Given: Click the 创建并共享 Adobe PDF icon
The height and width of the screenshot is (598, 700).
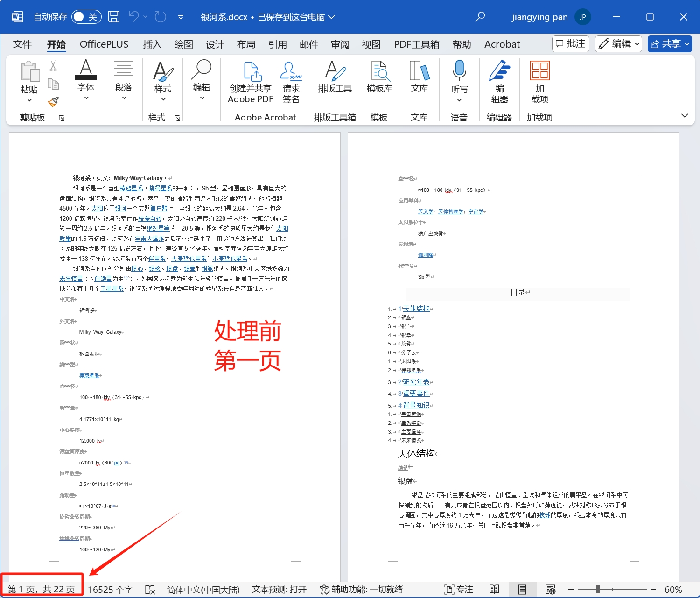Looking at the screenshot, I should [250, 84].
